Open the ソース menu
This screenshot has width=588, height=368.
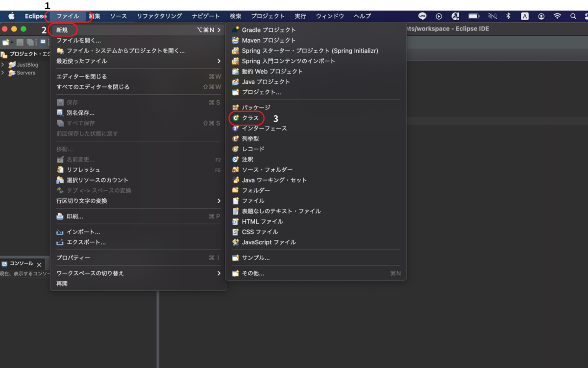click(118, 16)
